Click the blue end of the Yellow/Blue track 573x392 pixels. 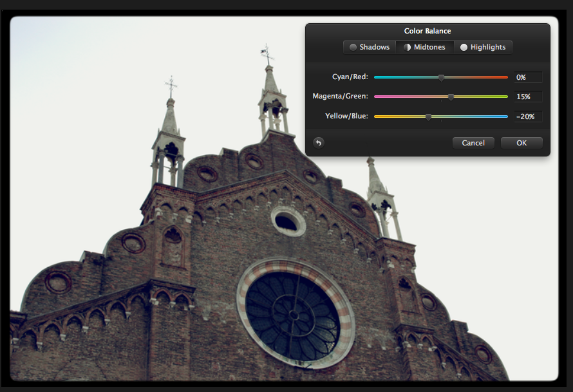click(504, 117)
